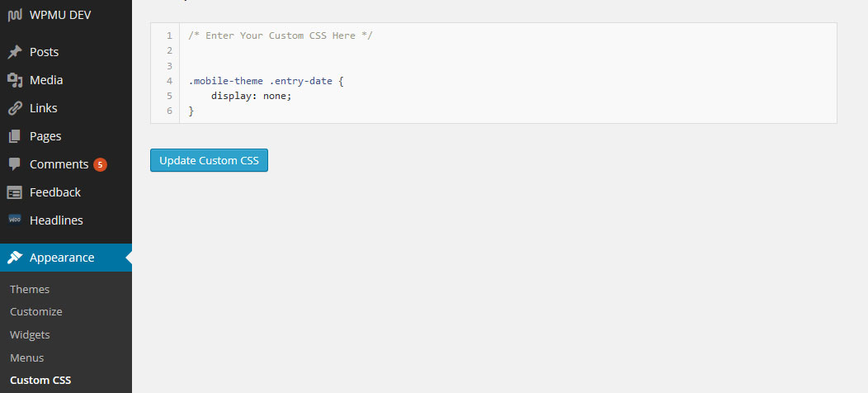The width and height of the screenshot is (868, 393).
Task: Open the Customize submenu link
Action: 36,312
